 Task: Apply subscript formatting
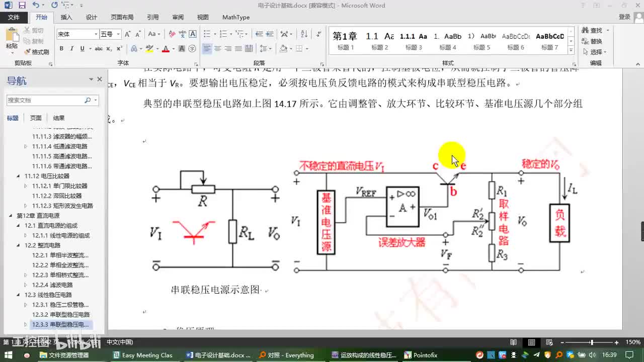(x=110, y=49)
